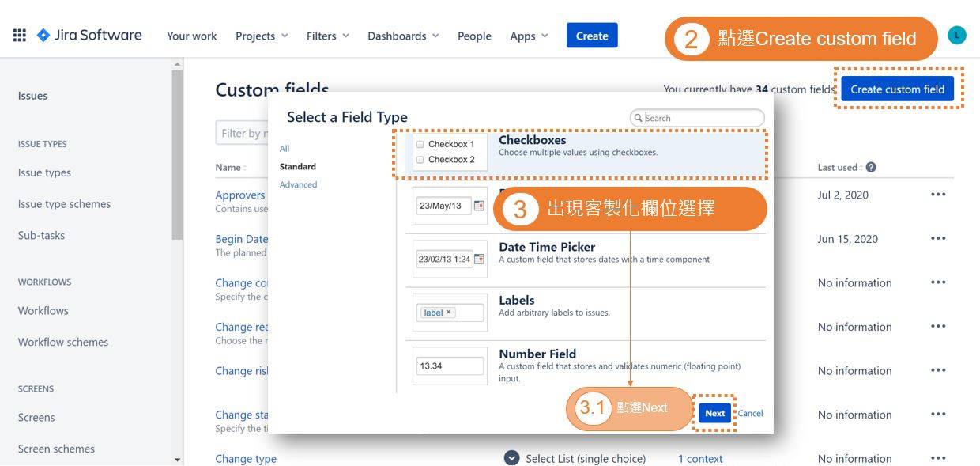
Task: Choose the Date Time Picker field type
Action: [x=586, y=260]
